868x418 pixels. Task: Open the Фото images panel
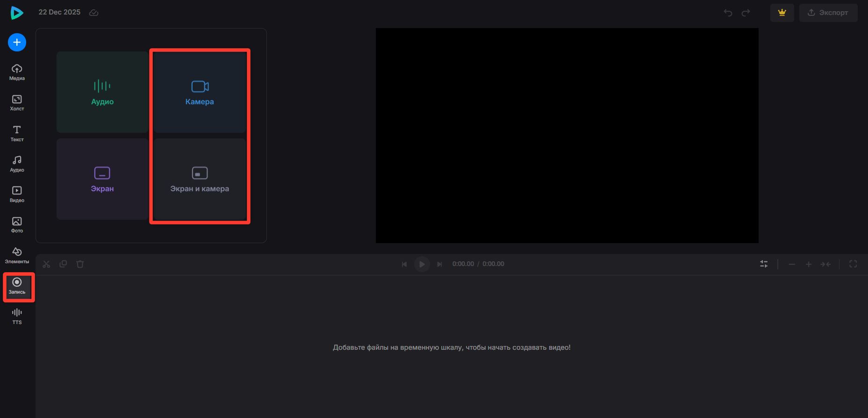[x=17, y=224]
